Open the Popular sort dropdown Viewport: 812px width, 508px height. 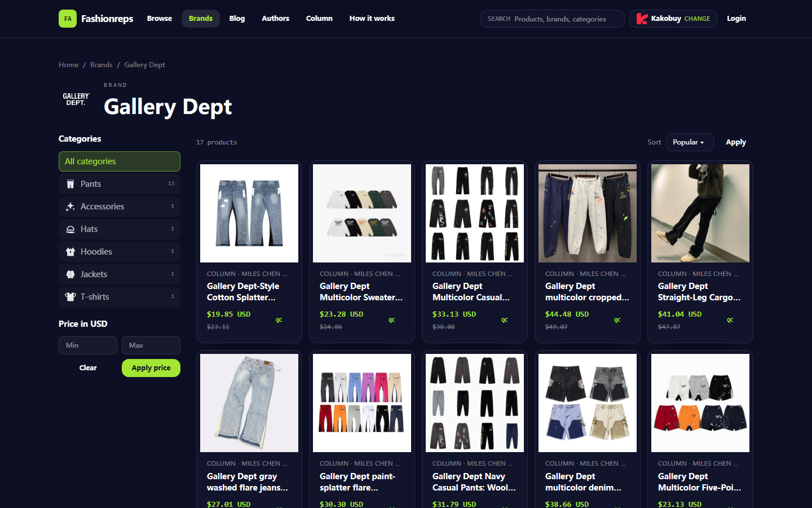(x=690, y=142)
